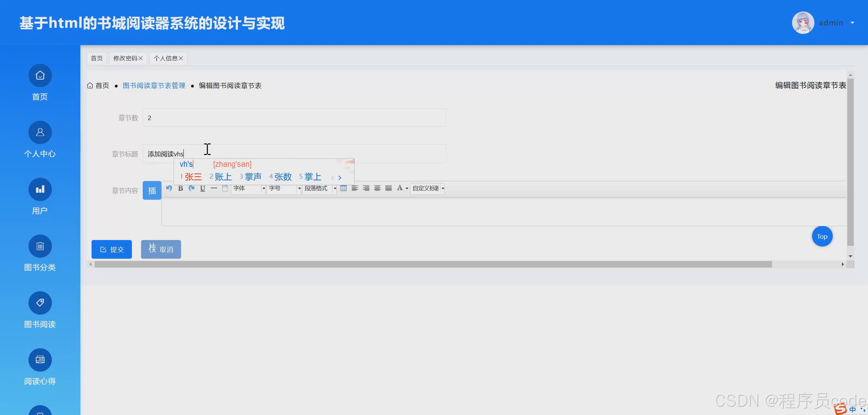
Task: Open the 字体 font dropdown
Action: point(248,189)
